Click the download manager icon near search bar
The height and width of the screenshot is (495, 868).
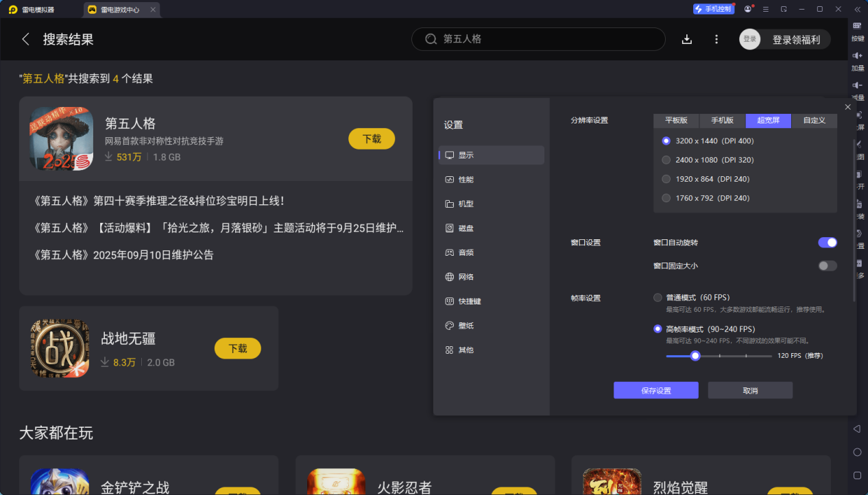(x=686, y=39)
